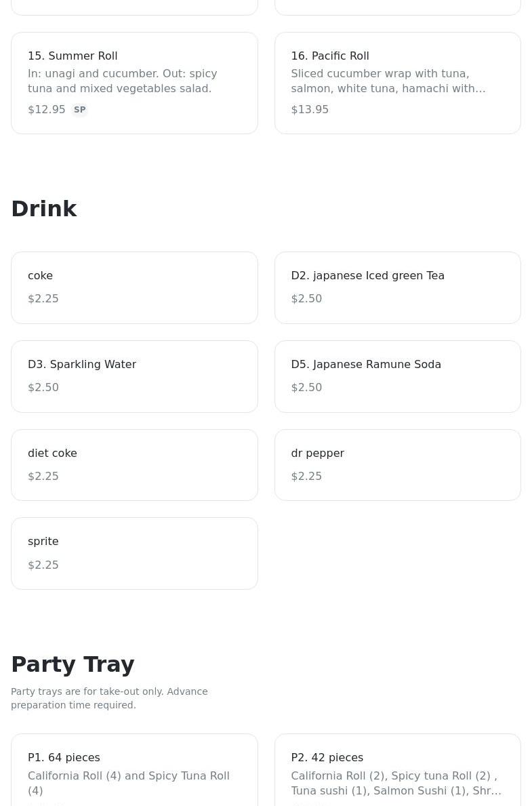Click the Summer Roll description text
The height and width of the screenshot is (806, 532).
(123, 81)
